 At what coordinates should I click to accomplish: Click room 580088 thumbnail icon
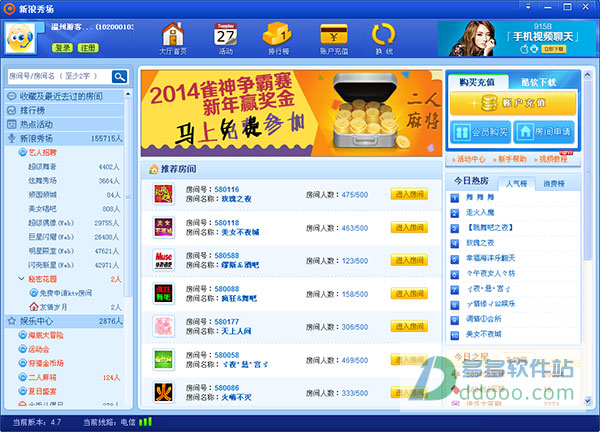(164, 293)
